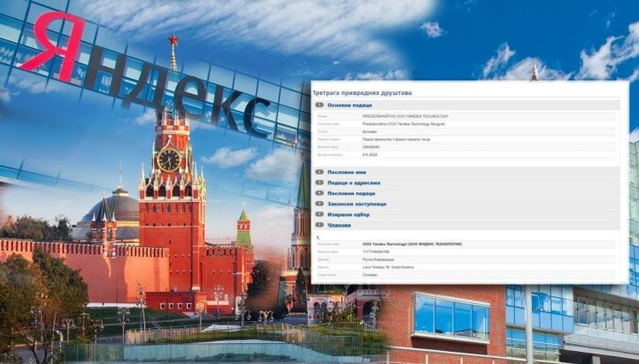Select registration number 29026249
This screenshot has width=639, height=364.
pos(370,147)
